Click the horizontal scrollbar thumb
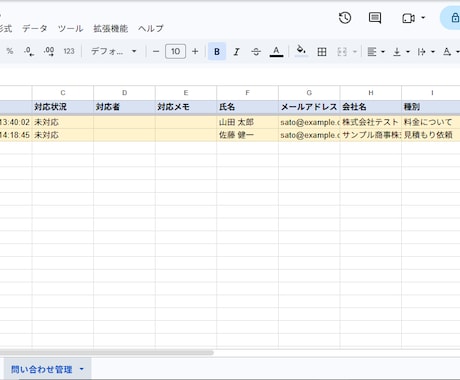460x380 pixels. tap(107, 352)
